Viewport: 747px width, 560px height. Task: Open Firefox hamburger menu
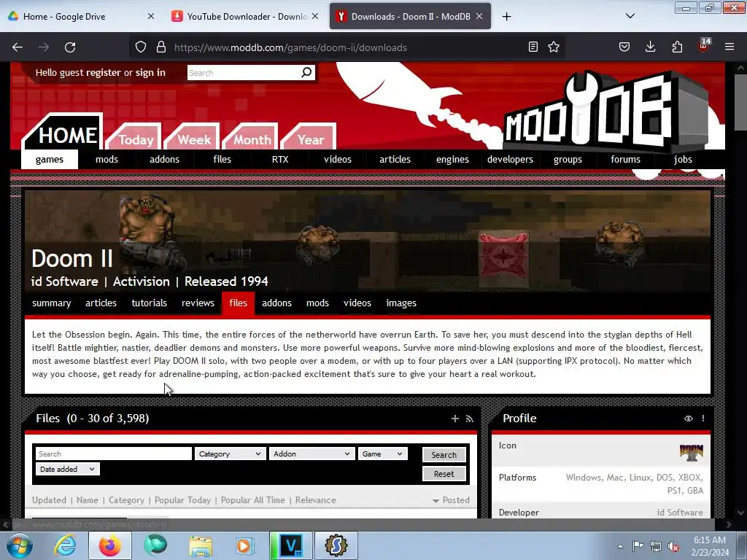[x=729, y=47]
